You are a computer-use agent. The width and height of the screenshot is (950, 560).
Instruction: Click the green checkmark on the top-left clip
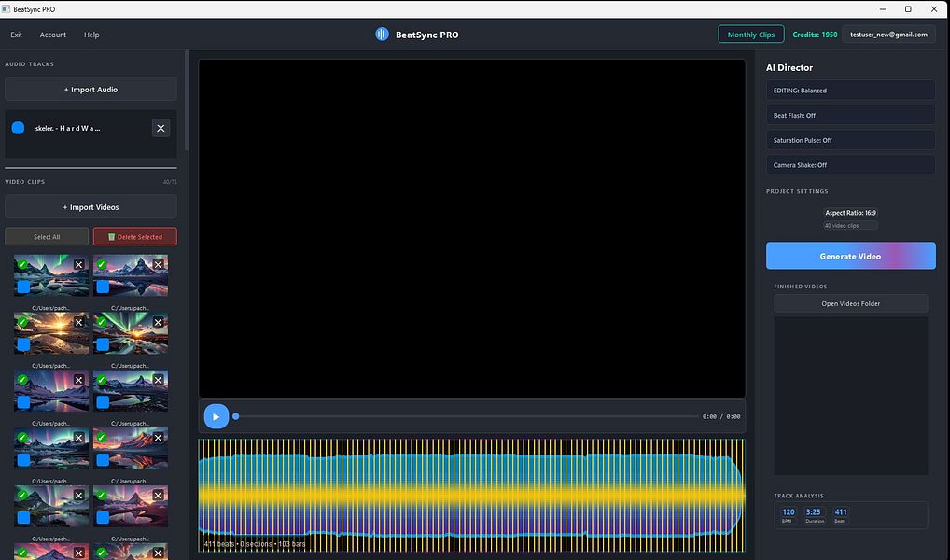(23, 265)
